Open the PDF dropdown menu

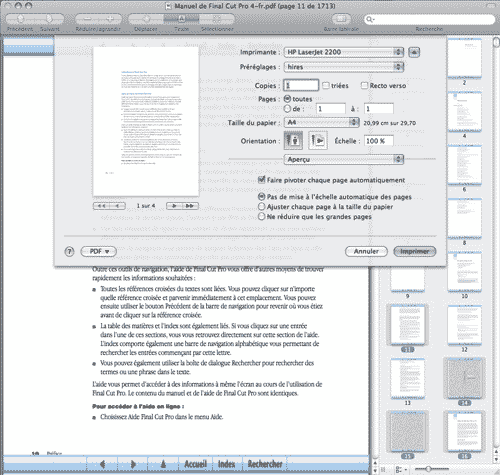99,251
